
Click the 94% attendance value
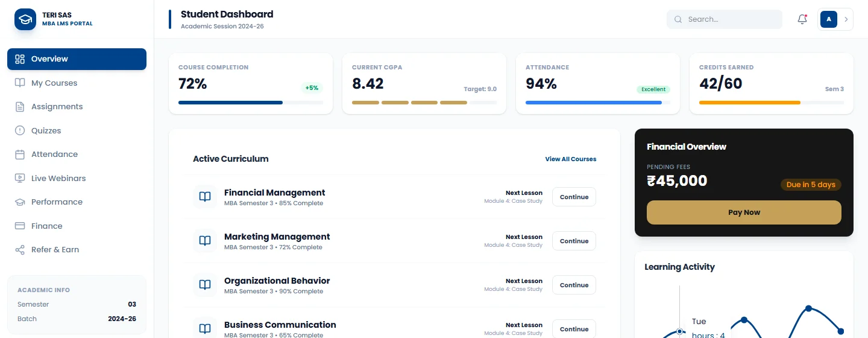pos(541,84)
